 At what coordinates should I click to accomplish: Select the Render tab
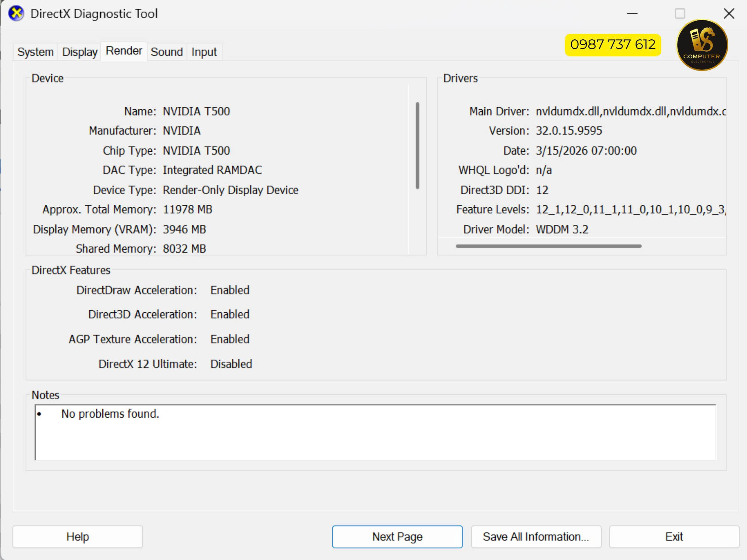pos(124,51)
